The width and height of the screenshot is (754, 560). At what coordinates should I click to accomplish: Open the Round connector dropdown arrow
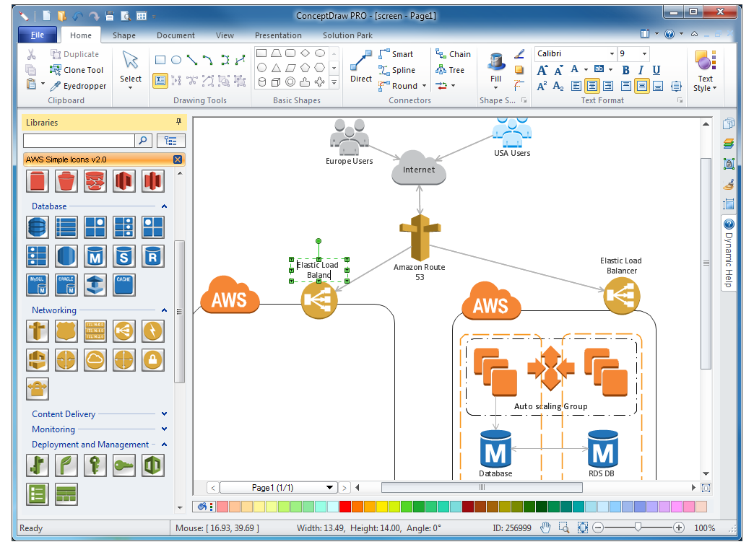tap(424, 86)
